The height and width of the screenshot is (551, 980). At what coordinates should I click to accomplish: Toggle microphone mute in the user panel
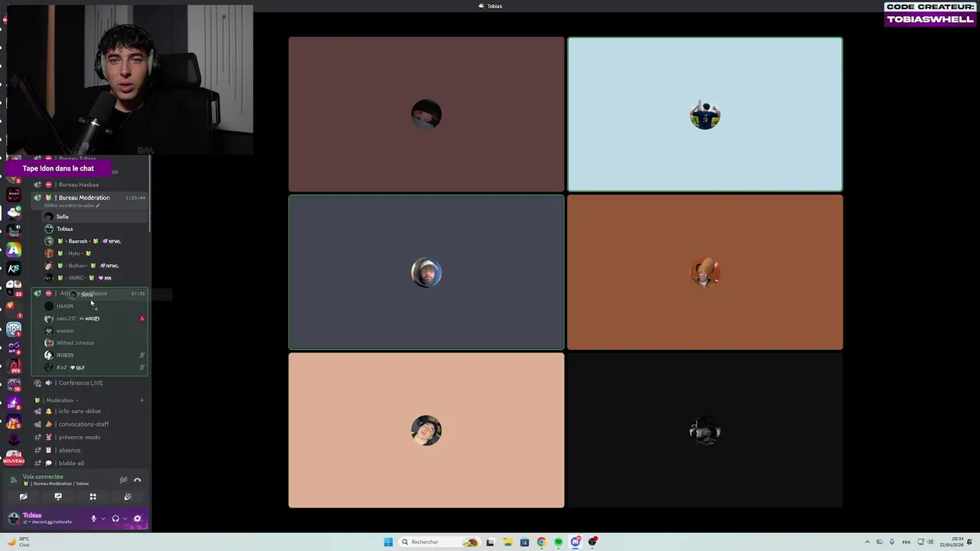[93, 518]
